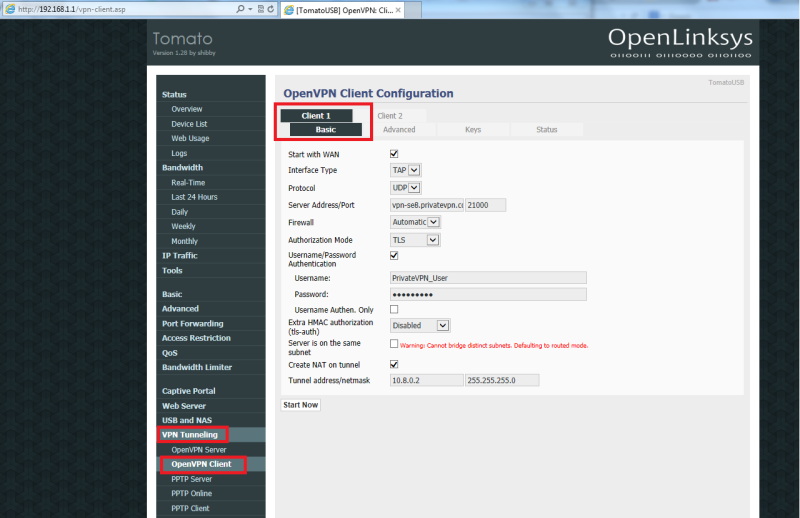This screenshot has height=518, width=800.
Task: Toggle Username/Password Authentication checkbox
Action: point(394,255)
